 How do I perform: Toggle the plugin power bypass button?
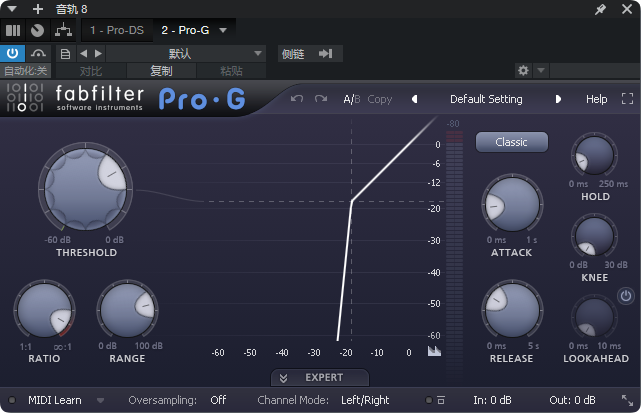click(x=12, y=54)
